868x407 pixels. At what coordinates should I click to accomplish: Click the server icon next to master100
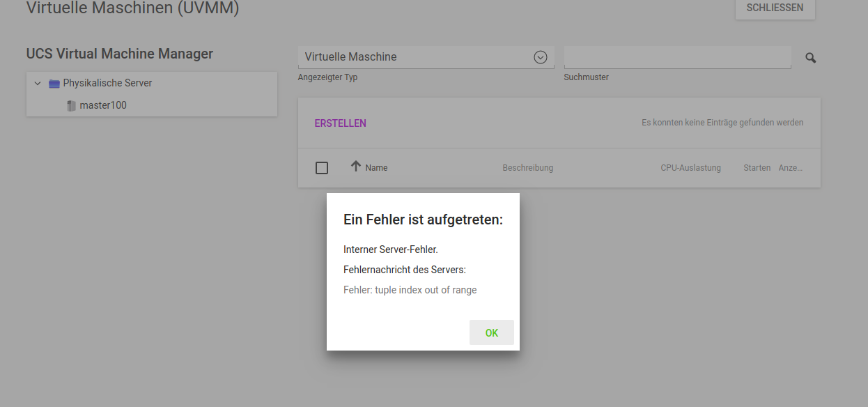pyautogui.click(x=71, y=106)
